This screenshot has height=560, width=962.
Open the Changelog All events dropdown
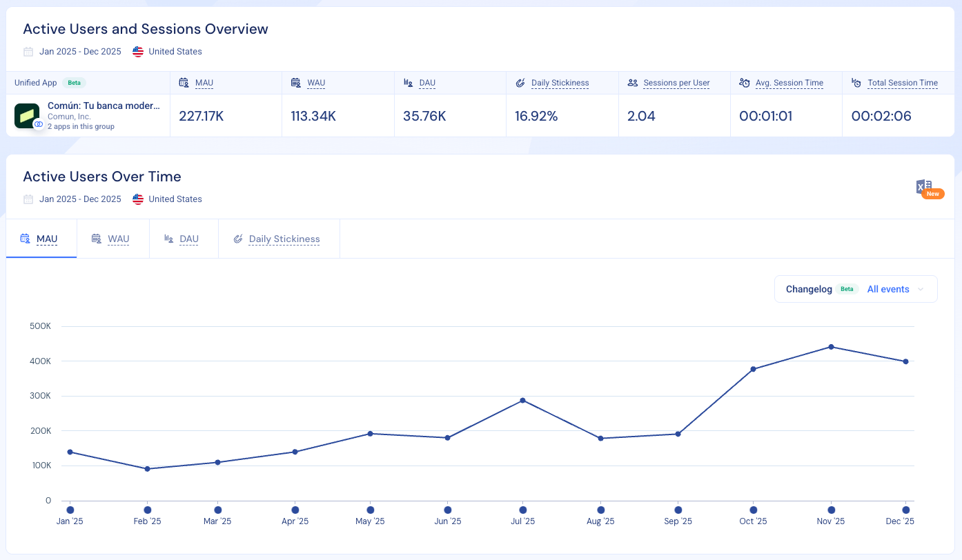(x=887, y=289)
